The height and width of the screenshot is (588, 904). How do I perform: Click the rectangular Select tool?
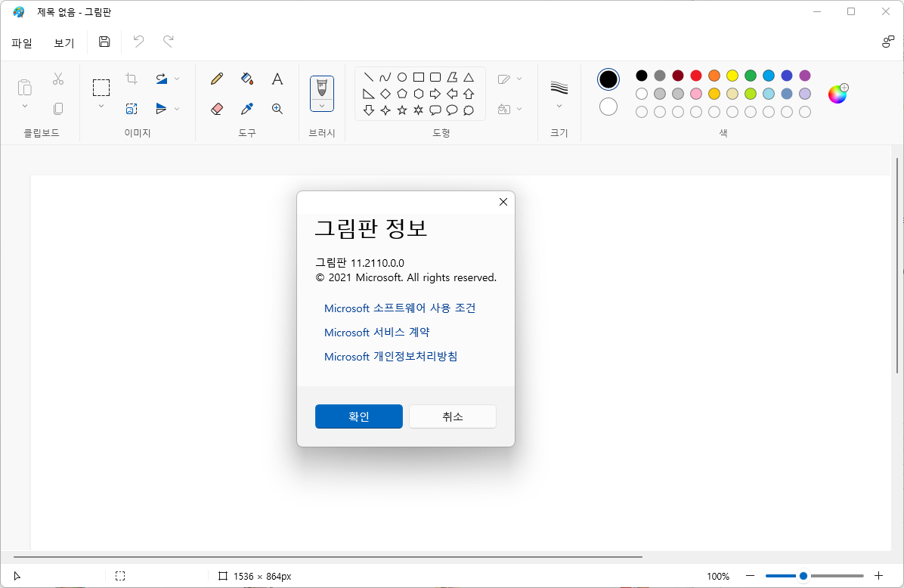101,88
